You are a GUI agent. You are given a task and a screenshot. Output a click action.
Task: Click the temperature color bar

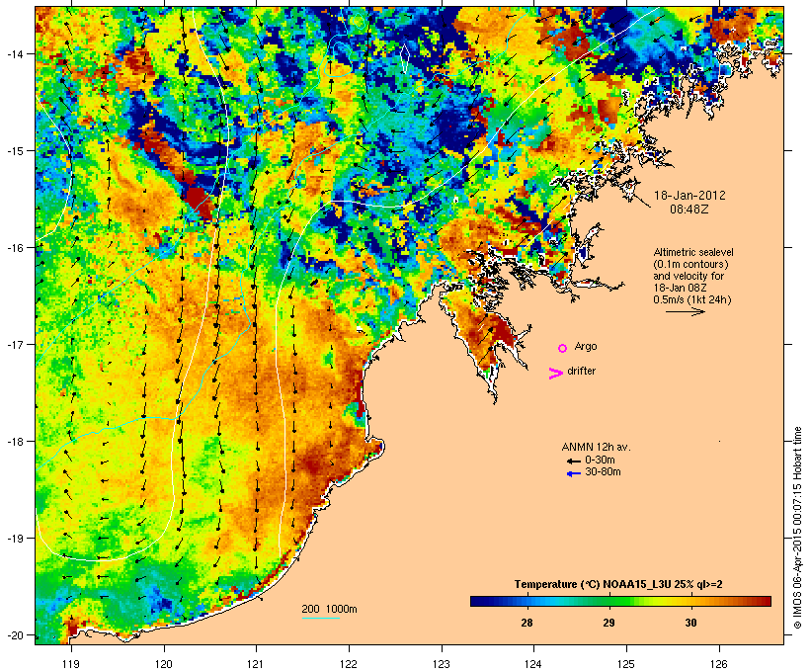(x=620, y=601)
